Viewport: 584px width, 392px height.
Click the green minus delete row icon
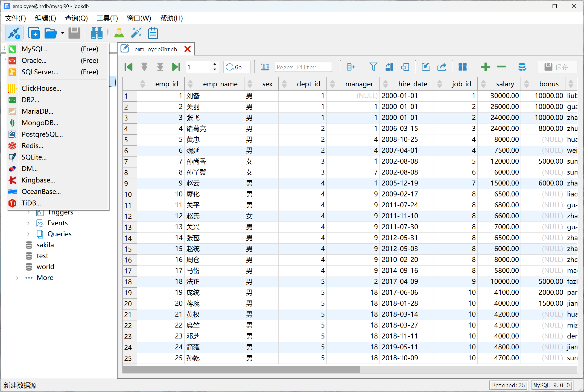point(501,67)
